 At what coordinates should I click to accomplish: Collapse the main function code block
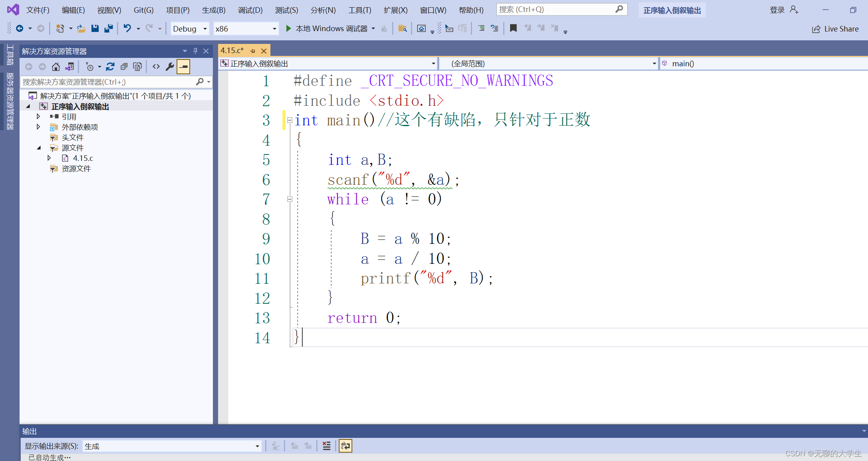click(290, 120)
